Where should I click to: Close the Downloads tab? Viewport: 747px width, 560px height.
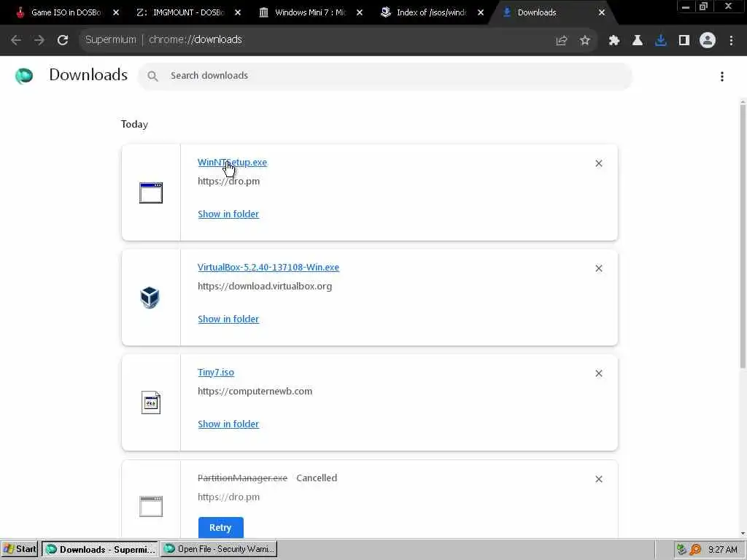[602, 13]
